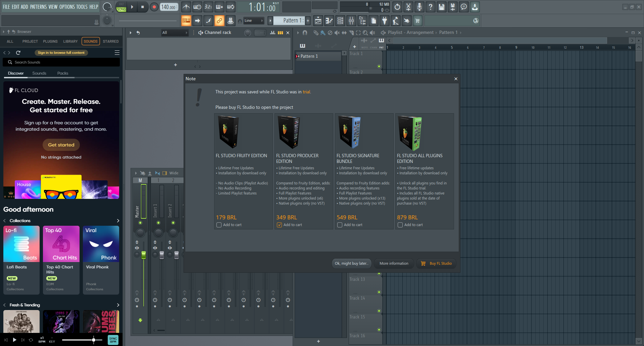Image resolution: width=644 pixels, height=346 pixels.
Task: Check Add to cart for All Plugins Edition
Action: click(400, 225)
